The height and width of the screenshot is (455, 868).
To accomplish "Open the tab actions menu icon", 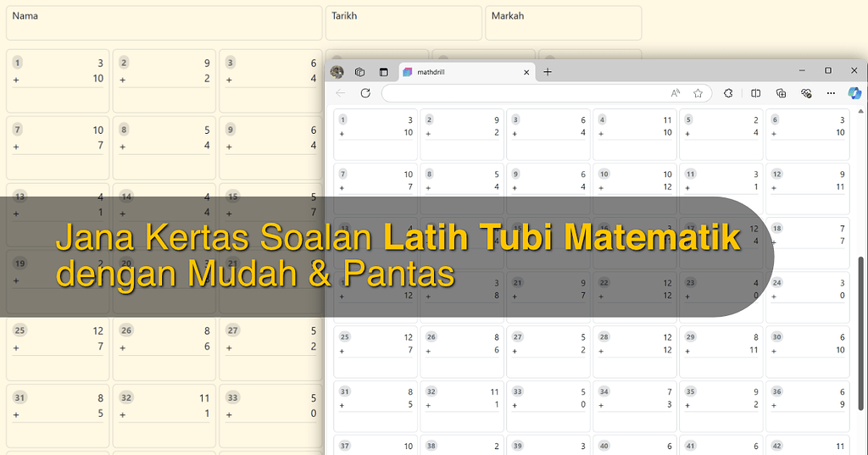I will tap(383, 72).
